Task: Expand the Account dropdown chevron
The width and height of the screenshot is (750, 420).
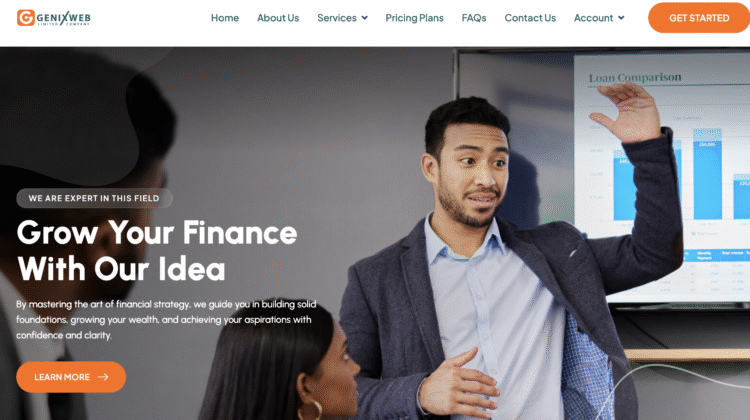Action: (621, 18)
